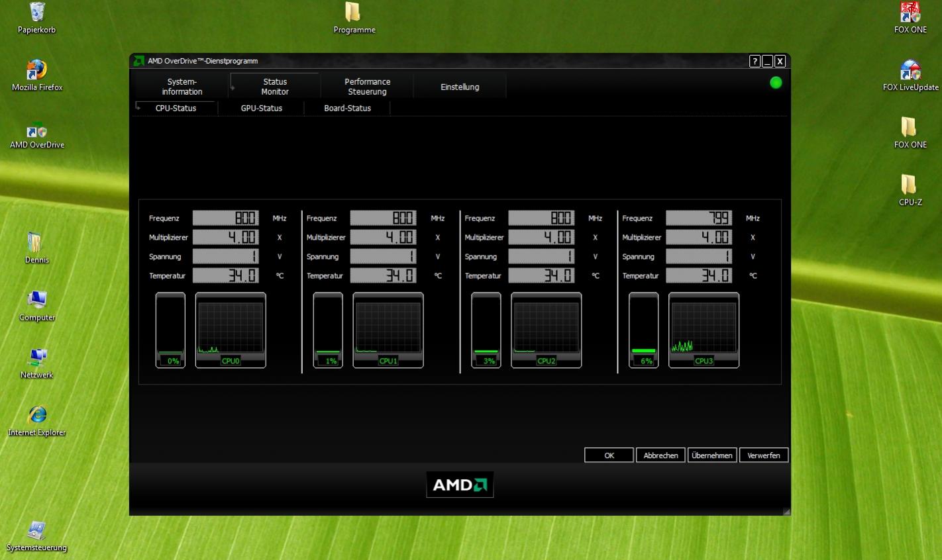
Task: Click the CPU1 load bar showing 1%
Action: tap(328, 330)
